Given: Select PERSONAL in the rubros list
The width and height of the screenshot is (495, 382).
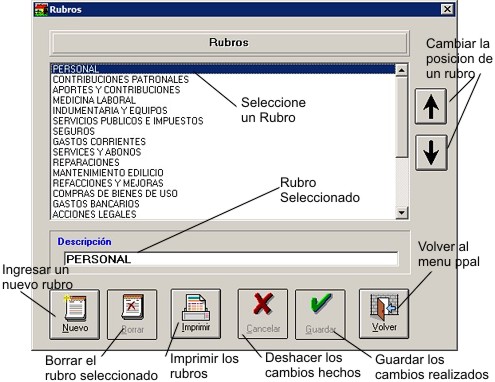Looking at the screenshot, I should pyautogui.click(x=223, y=69).
